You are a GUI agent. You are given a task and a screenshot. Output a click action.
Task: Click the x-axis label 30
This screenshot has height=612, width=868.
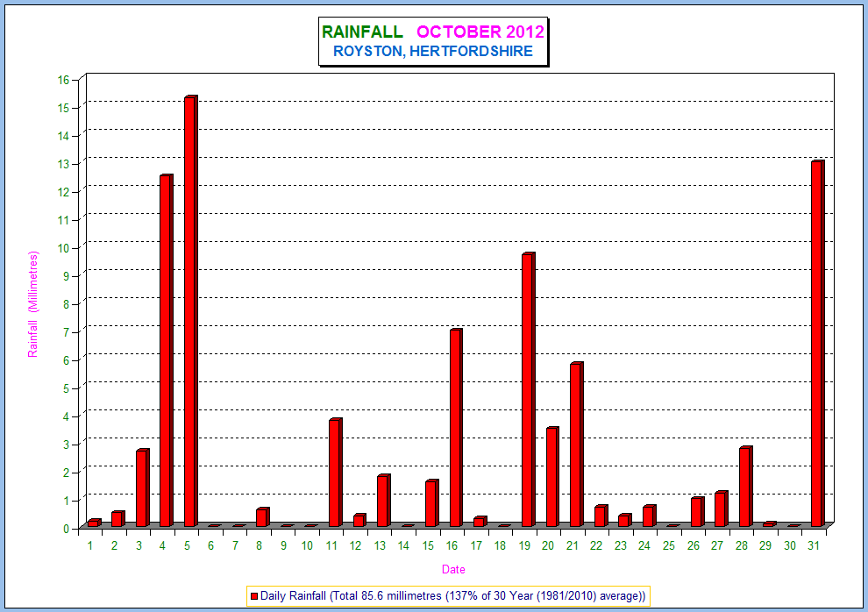tap(789, 546)
